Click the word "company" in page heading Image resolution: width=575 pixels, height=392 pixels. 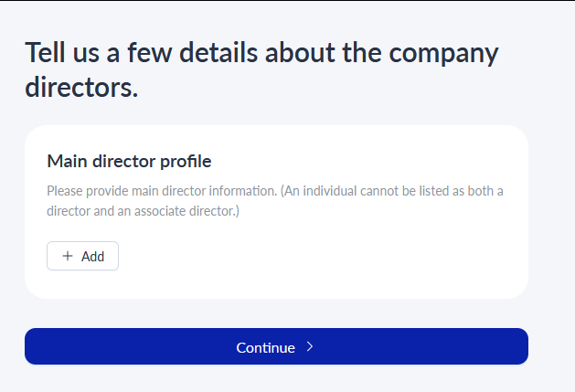tap(443, 54)
